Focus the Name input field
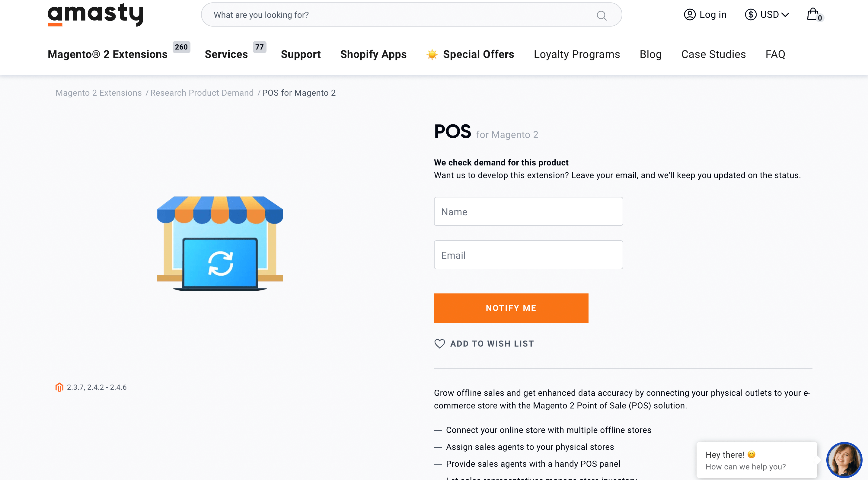 tap(528, 211)
